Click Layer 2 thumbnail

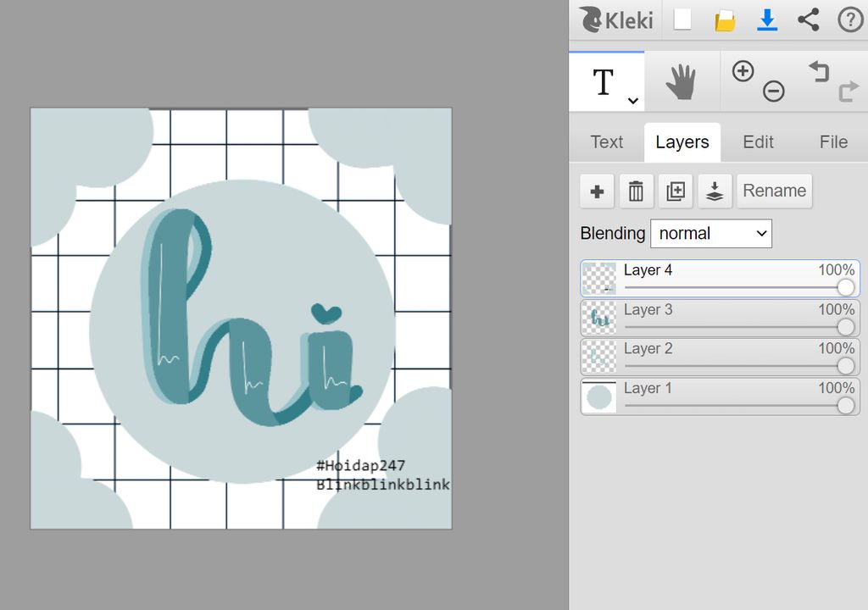[599, 357]
